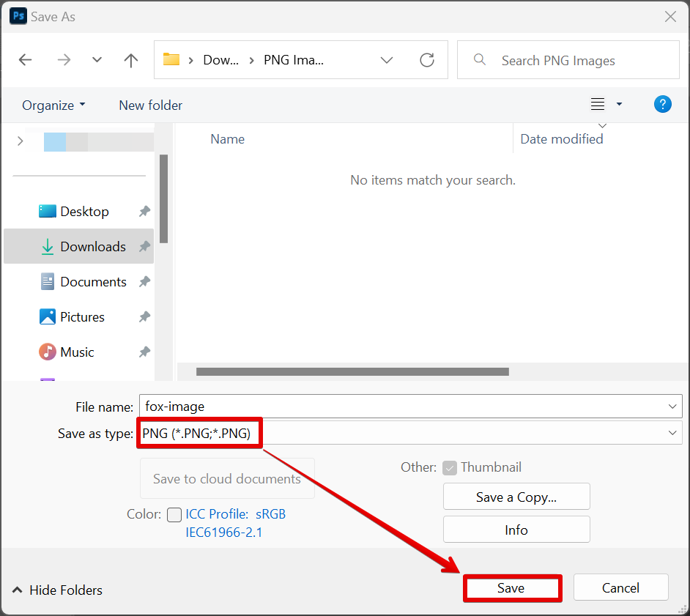Go up one folder level

(131, 61)
